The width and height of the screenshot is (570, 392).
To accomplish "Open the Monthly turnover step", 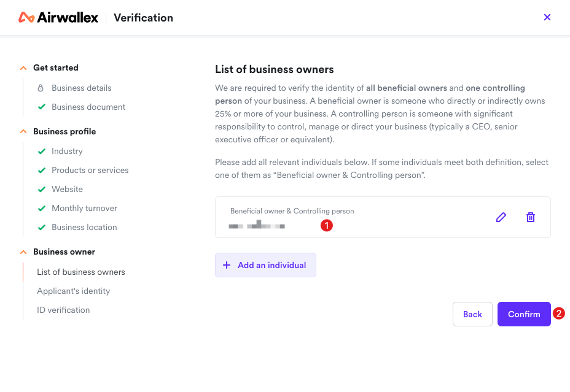I will pos(84,208).
